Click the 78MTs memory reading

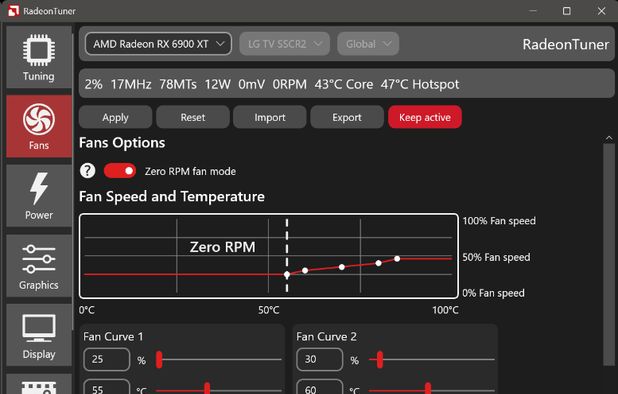point(178,84)
